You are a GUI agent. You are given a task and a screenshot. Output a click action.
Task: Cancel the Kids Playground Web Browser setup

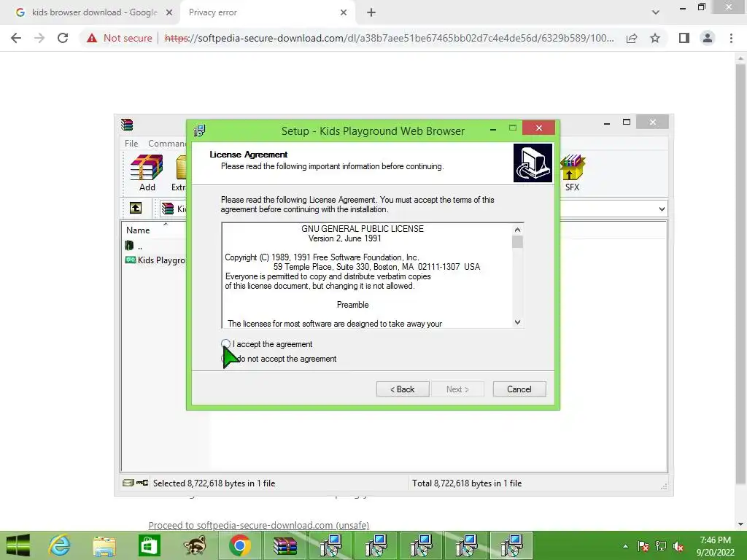pyautogui.click(x=519, y=389)
